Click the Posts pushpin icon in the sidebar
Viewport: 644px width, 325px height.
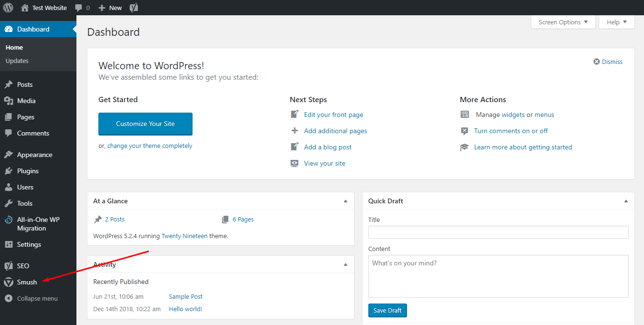click(x=9, y=84)
